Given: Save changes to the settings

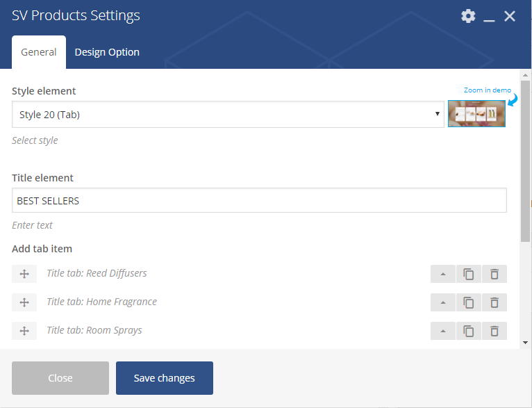Looking at the screenshot, I should [165, 378].
